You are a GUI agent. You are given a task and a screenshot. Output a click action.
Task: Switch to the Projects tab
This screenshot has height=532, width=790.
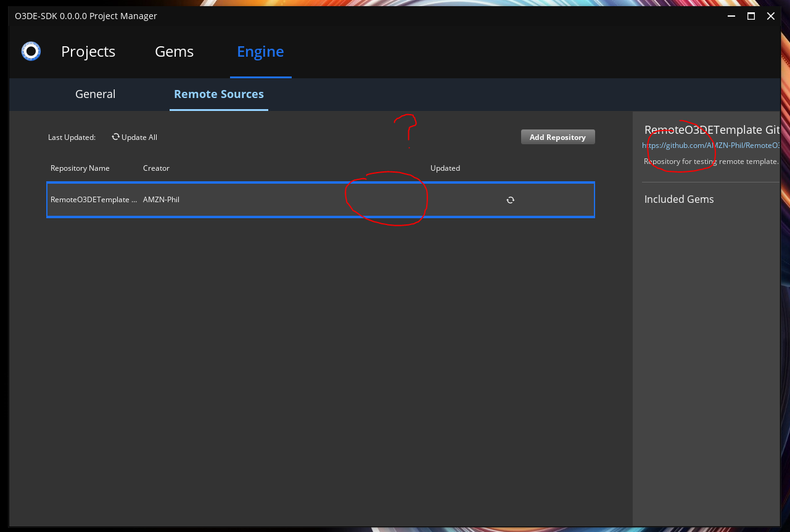(x=88, y=51)
